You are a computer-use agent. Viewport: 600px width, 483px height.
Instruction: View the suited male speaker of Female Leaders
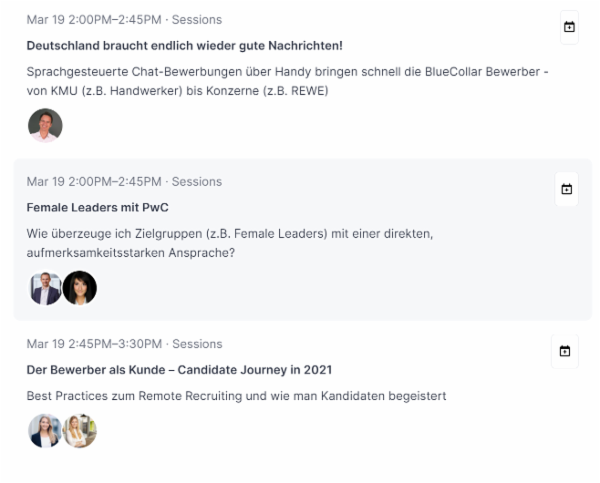[x=45, y=288]
